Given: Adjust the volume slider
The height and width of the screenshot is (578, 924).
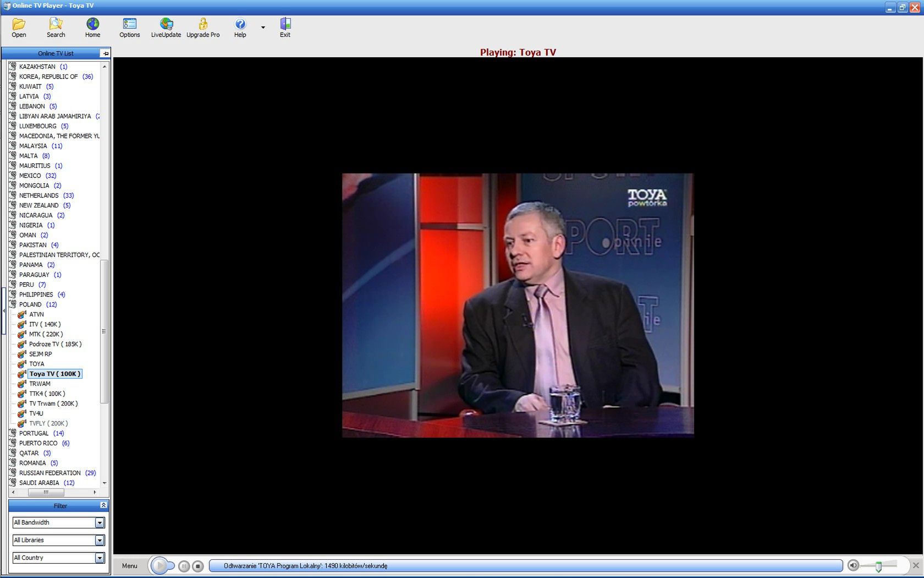Looking at the screenshot, I should (x=878, y=566).
